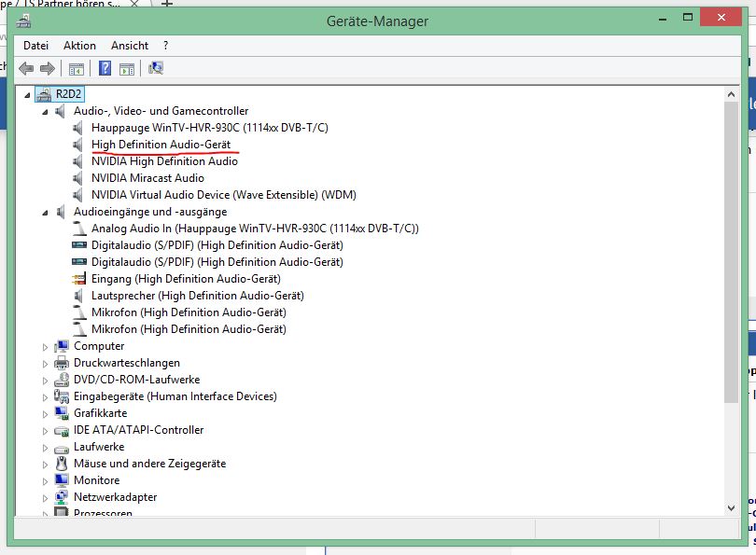The image size is (756, 555).
Task: Click the IDE ATA/ATAPI-Controller icon
Action: coord(62,431)
